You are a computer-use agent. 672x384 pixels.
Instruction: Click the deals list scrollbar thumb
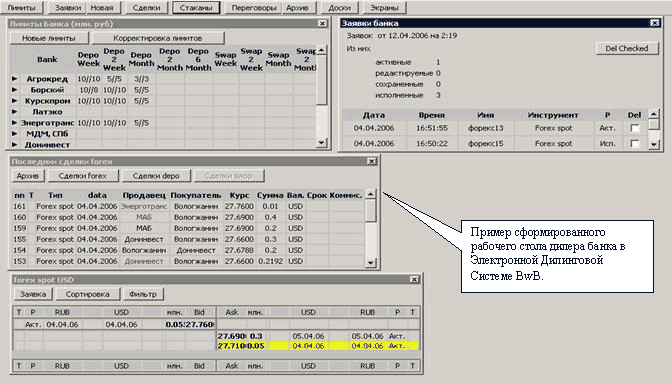click(x=371, y=210)
